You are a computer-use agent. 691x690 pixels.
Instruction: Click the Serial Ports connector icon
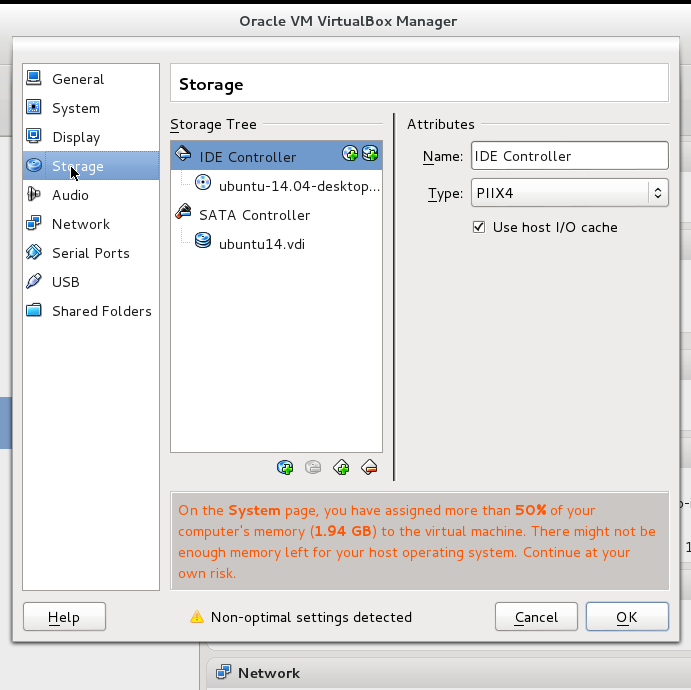click(34, 252)
